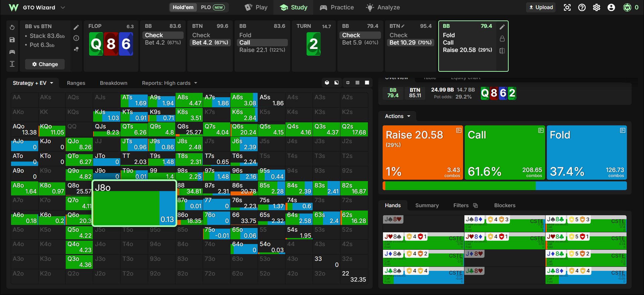Click the reset history icon in left sidebar
Image resolution: width=644 pixels, height=295 pixels.
pos(12,27)
